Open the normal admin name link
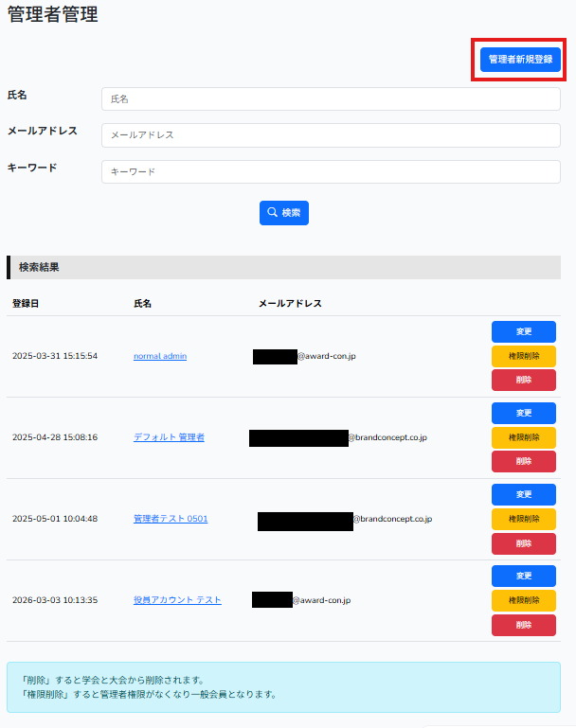 [x=160, y=356]
